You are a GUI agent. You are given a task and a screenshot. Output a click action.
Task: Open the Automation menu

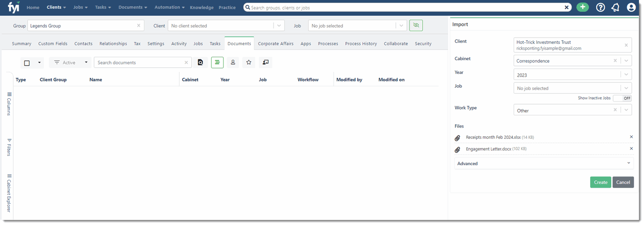[x=169, y=8]
